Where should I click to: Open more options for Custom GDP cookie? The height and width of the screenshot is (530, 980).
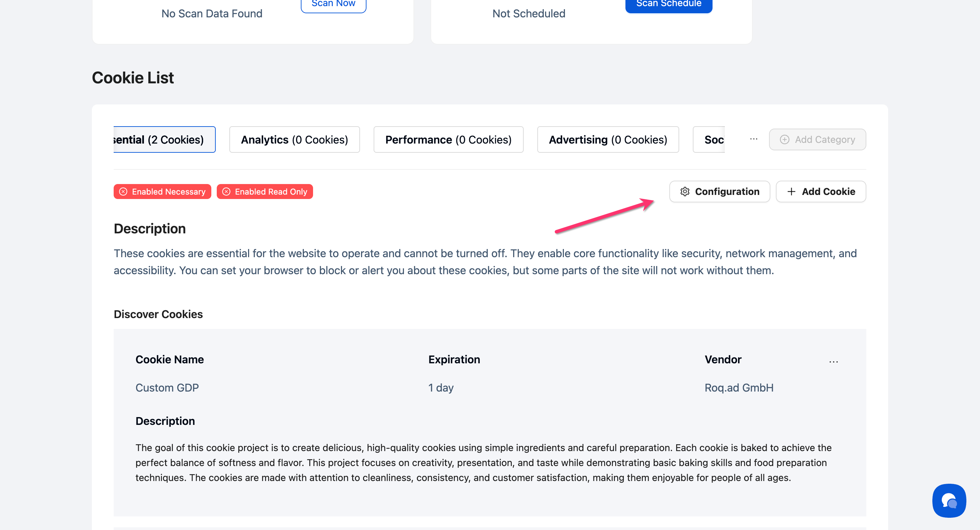coord(833,361)
